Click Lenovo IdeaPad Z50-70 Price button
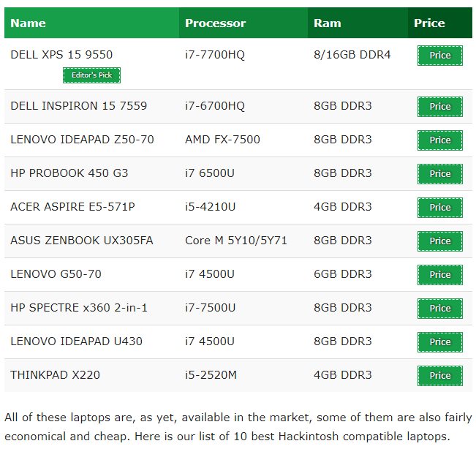Image resolution: width=476 pixels, height=449 pixels. coord(439,140)
